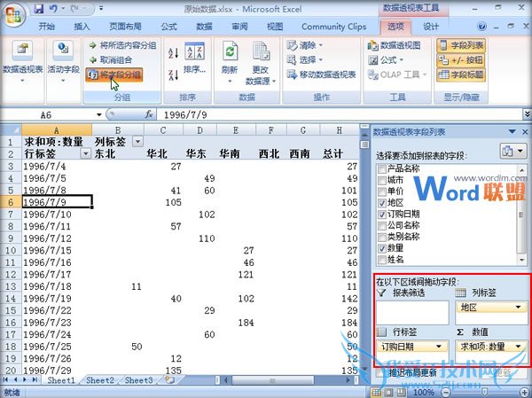Check the 城市 field checkbox

pos(382,180)
